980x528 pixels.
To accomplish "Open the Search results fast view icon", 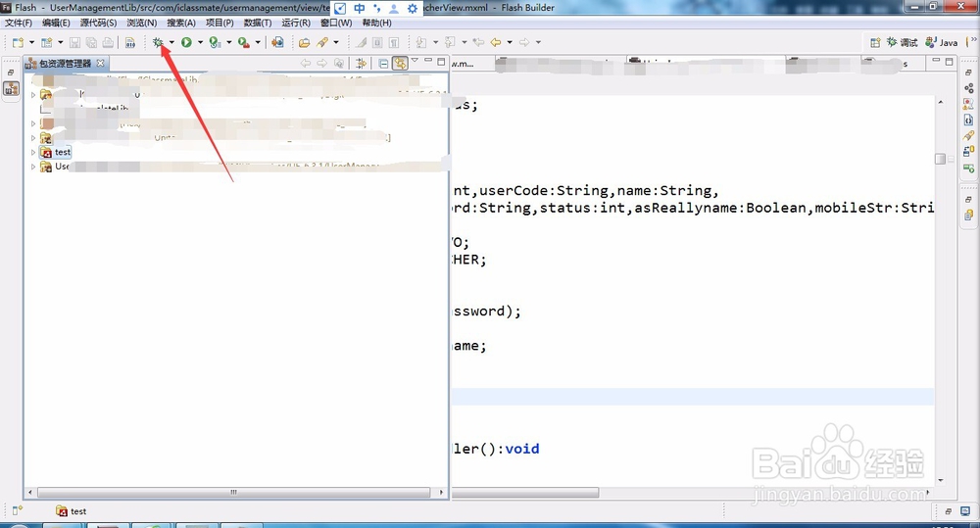I will click(969, 135).
